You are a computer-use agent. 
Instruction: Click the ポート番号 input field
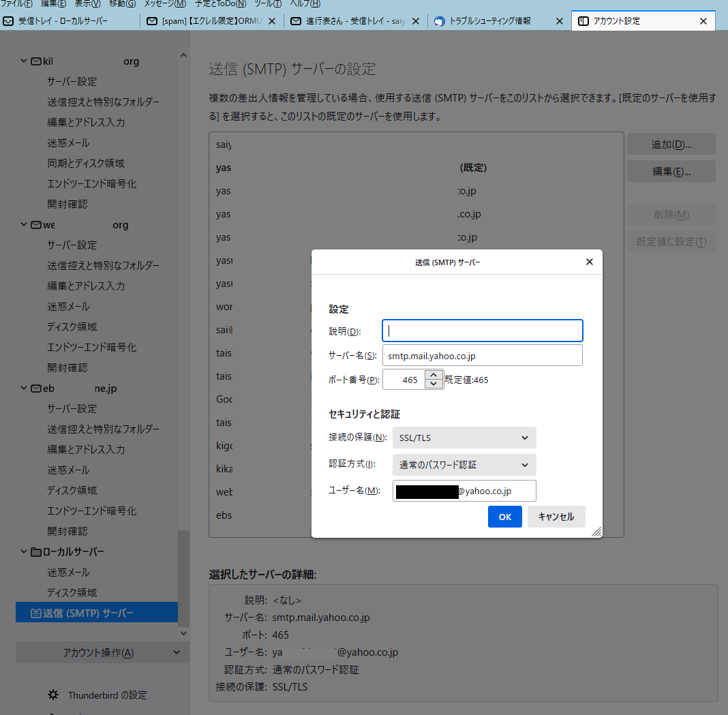(404, 380)
